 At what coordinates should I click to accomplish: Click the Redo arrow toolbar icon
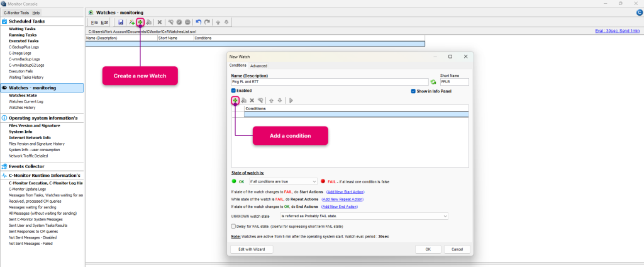pyautogui.click(x=207, y=22)
